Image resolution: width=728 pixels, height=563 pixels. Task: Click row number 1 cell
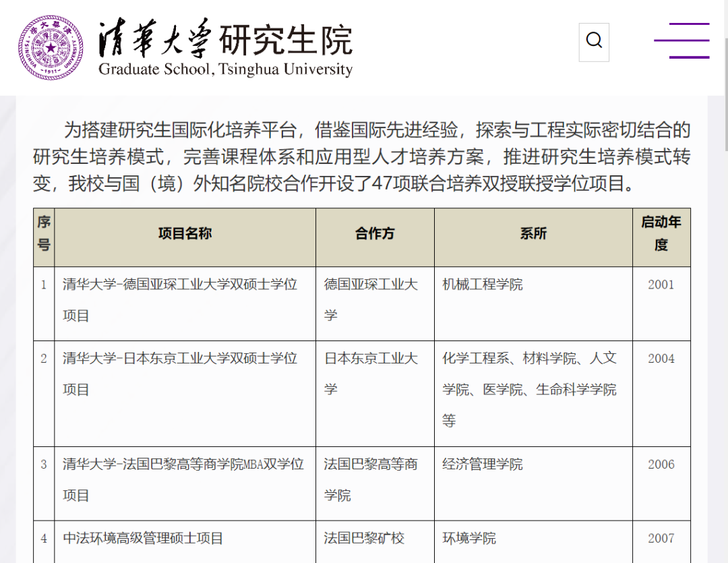pyautogui.click(x=44, y=304)
